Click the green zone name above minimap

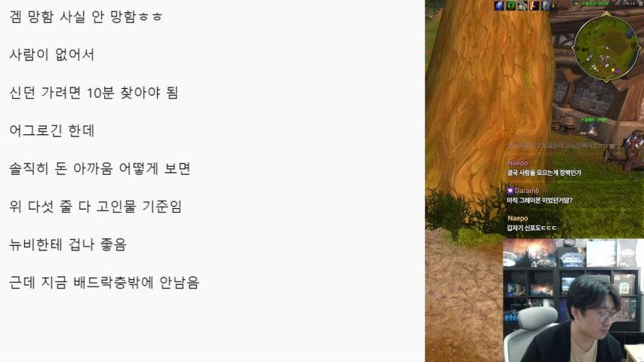[x=596, y=4]
